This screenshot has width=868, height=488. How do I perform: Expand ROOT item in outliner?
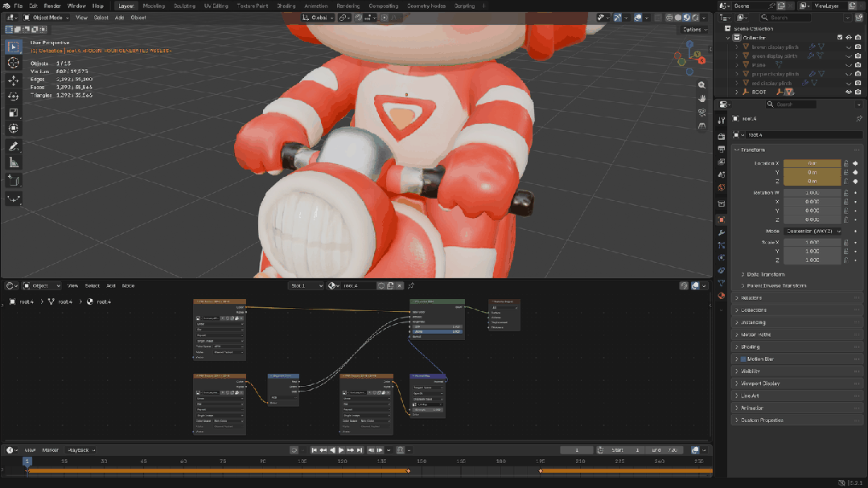point(737,92)
